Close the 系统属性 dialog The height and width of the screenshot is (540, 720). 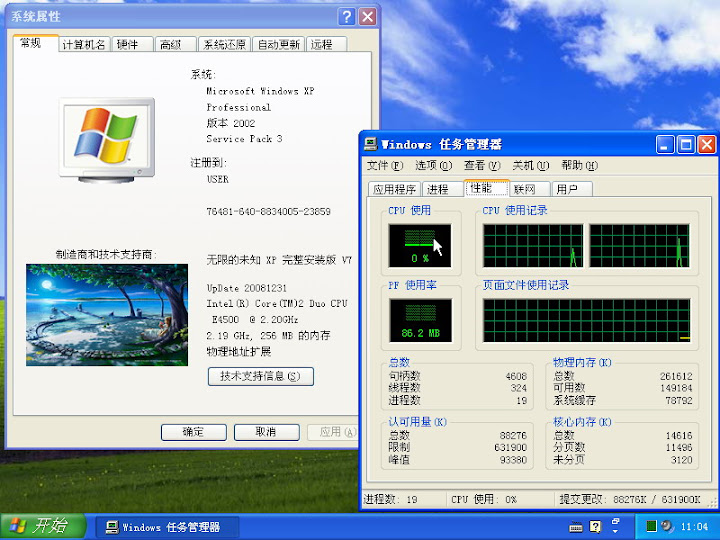[x=367, y=17]
